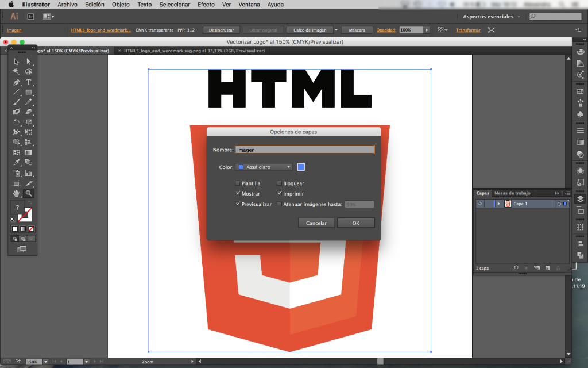The height and width of the screenshot is (368, 588).
Task: Open the Calco de imagen presets arrow
Action: (336, 30)
